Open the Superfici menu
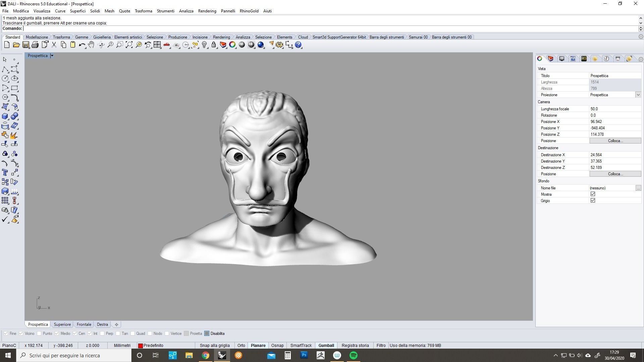Image resolution: width=644 pixels, height=362 pixels. (78, 11)
